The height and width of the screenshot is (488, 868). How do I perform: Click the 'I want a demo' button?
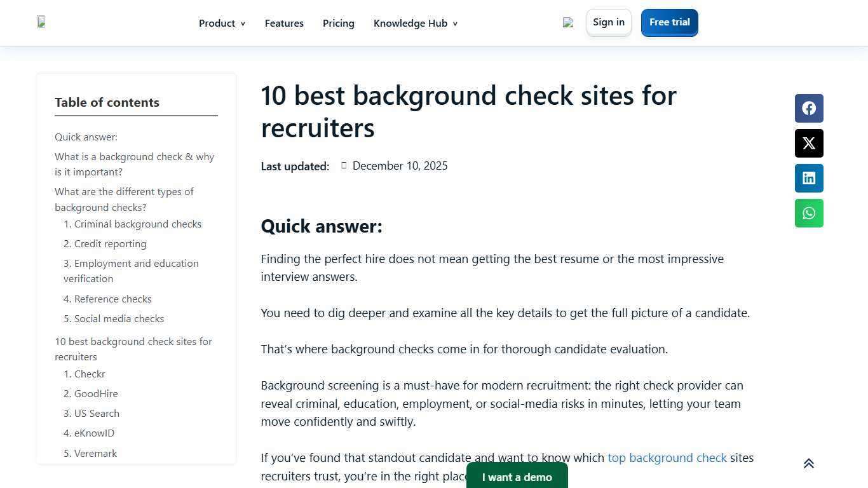pyautogui.click(x=517, y=477)
